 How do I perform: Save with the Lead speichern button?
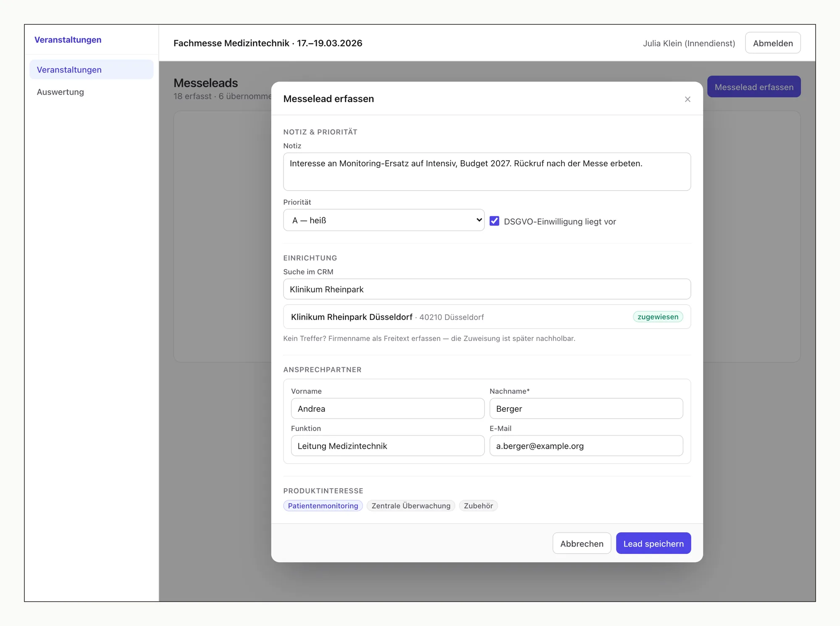coord(653,543)
